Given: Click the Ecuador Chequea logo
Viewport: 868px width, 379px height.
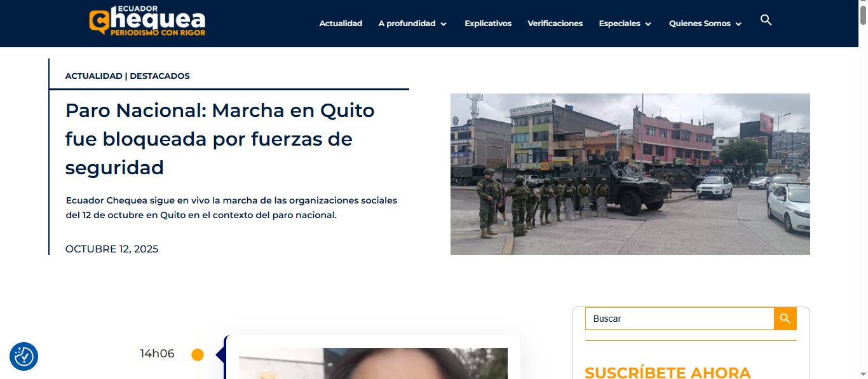Looking at the screenshot, I should click(147, 22).
